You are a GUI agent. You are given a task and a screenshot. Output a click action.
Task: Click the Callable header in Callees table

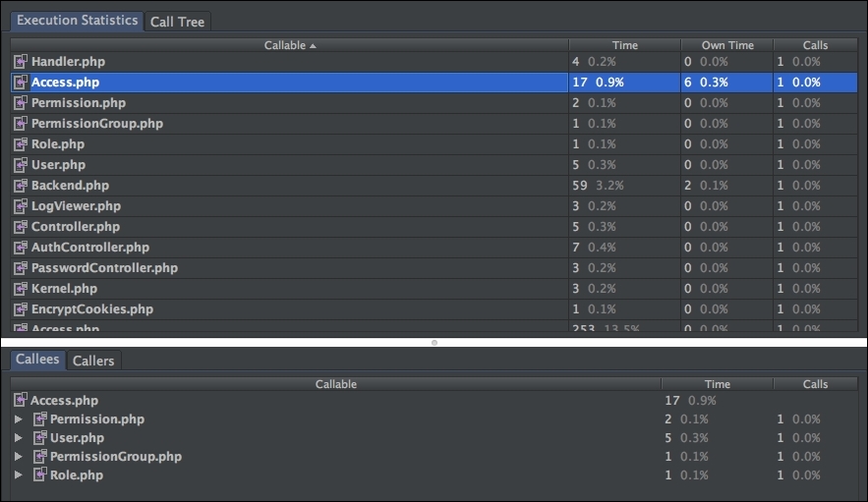[x=335, y=384]
